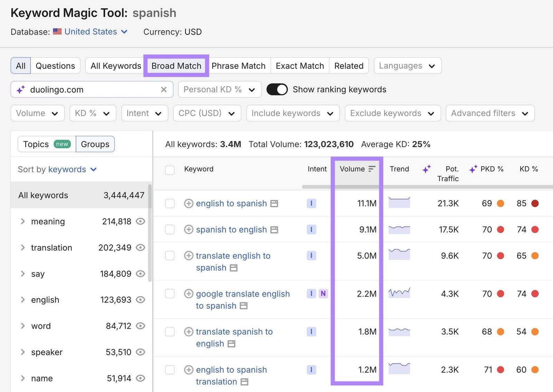Click plus icon for 'translate english to spanish'
553x392 pixels.
click(x=189, y=256)
